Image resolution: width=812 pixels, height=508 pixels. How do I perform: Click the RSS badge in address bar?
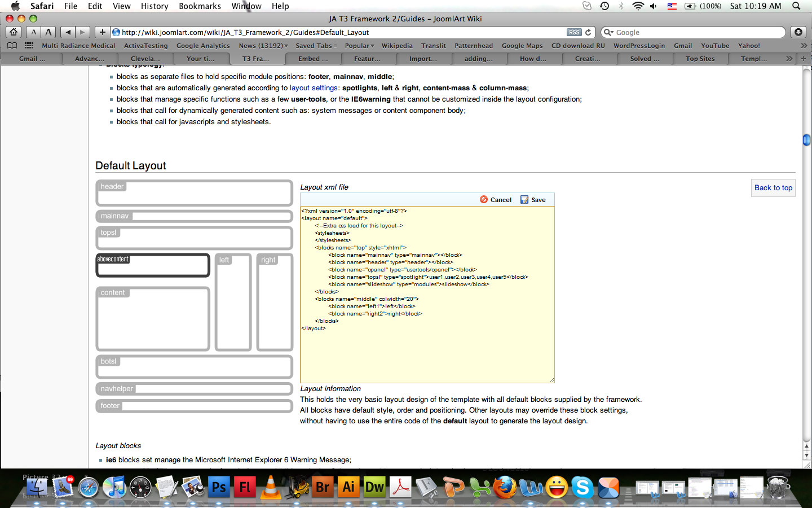tap(573, 32)
